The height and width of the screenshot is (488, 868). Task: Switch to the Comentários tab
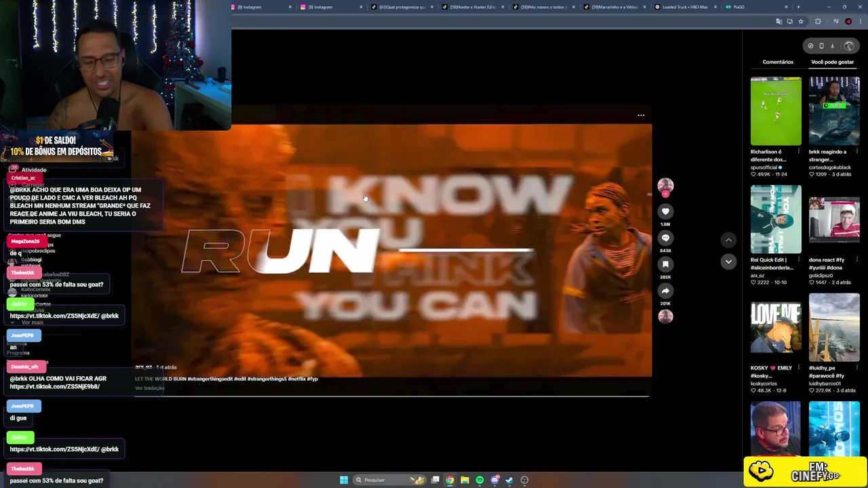click(778, 62)
